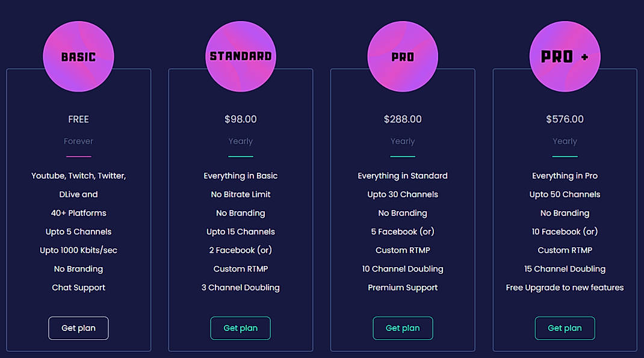Screen dimensions: 644x358
Task: Click the PRO + plan circle badge
Action: point(565,56)
